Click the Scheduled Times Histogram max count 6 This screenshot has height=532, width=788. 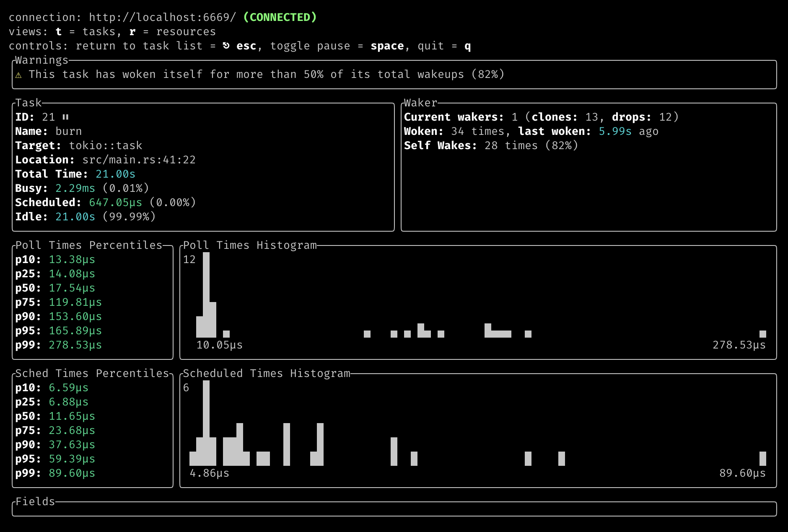(186, 388)
